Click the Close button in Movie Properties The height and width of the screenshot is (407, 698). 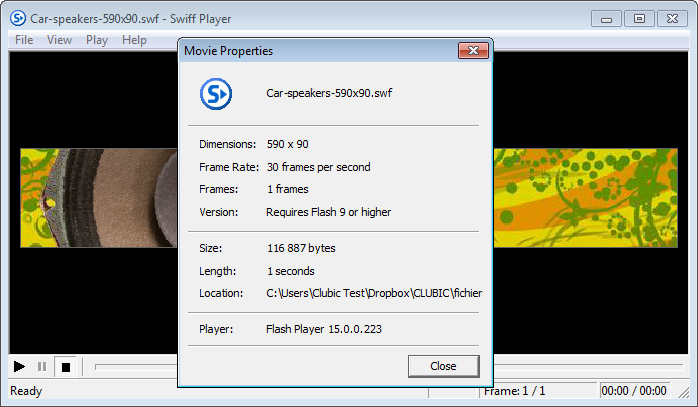point(443,366)
